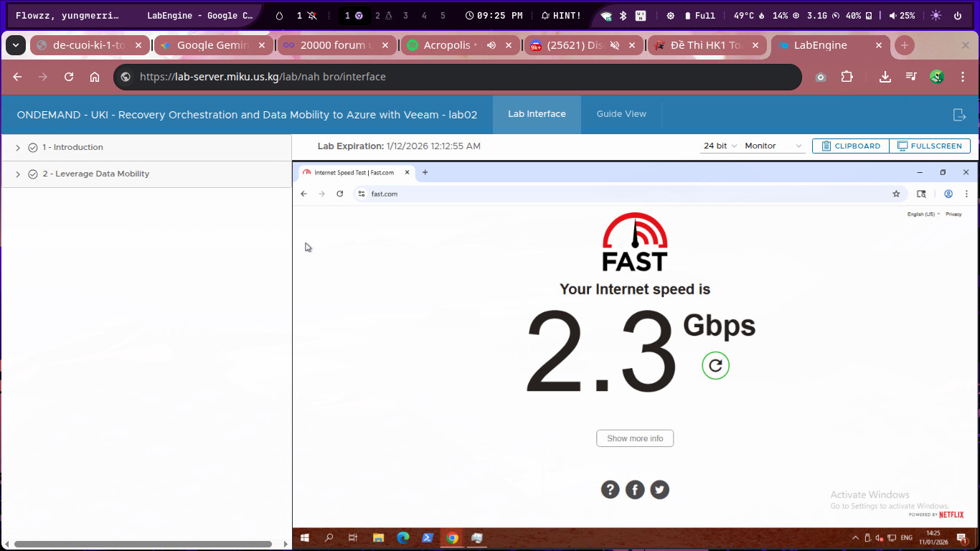Open the Fast.com help question mark icon
Image resolution: width=980 pixels, height=551 pixels.
(610, 489)
